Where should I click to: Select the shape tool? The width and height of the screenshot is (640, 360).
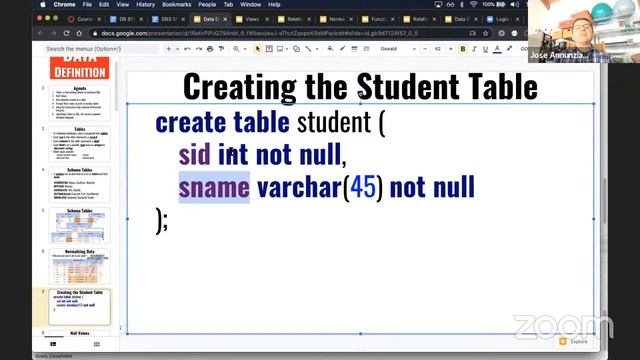pyautogui.click(x=297, y=49)
